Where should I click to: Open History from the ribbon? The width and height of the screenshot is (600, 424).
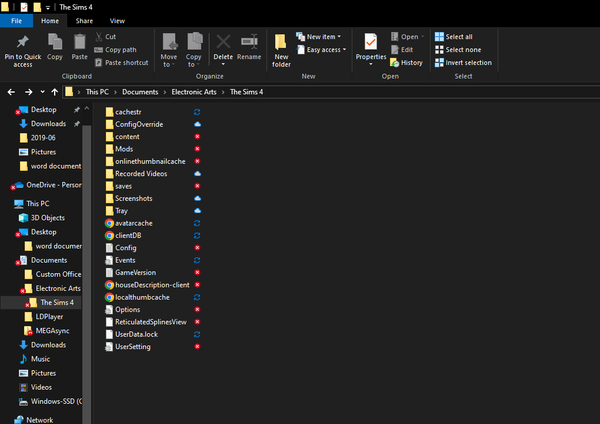pos(406,63)
